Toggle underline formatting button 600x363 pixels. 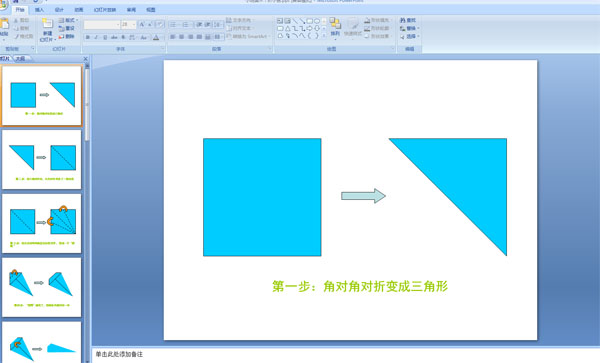point(105,37)
